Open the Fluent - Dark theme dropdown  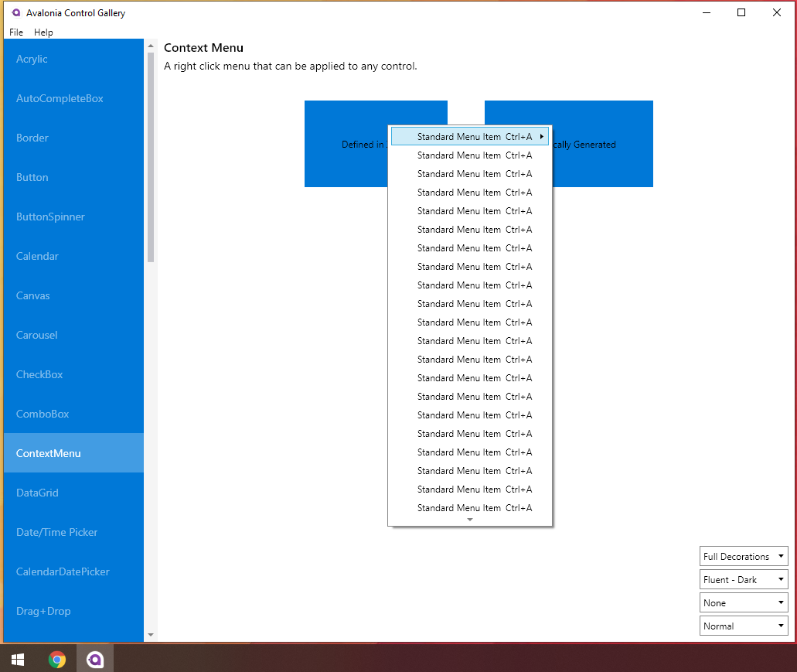743,579
